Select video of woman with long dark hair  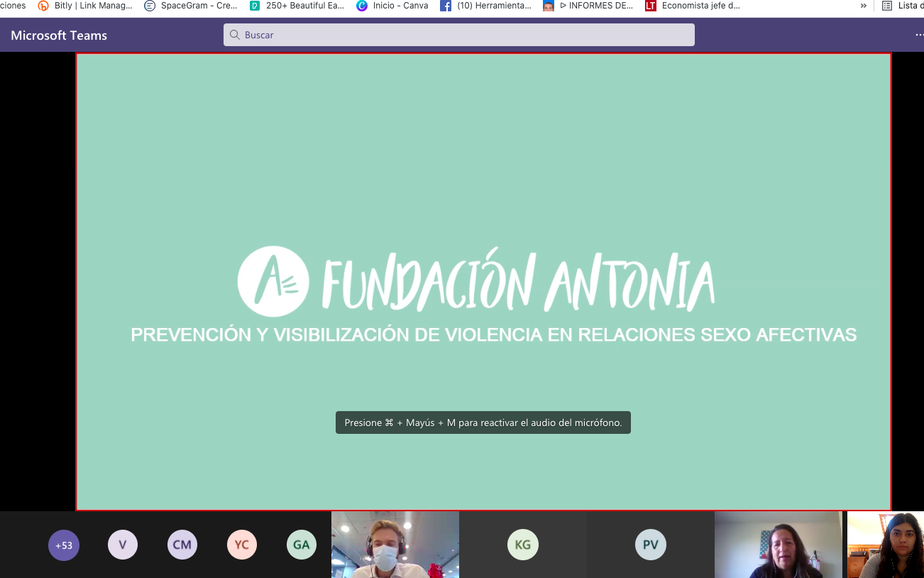coord(886,545)
